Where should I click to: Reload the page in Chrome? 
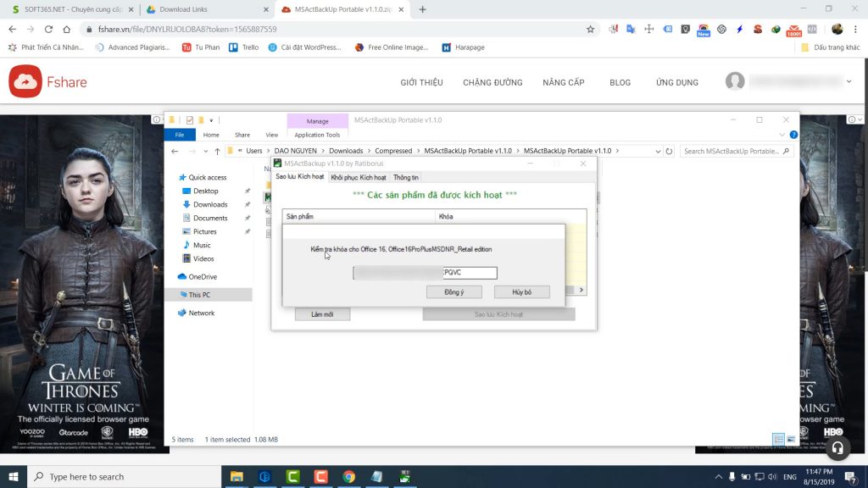[48, 30]
